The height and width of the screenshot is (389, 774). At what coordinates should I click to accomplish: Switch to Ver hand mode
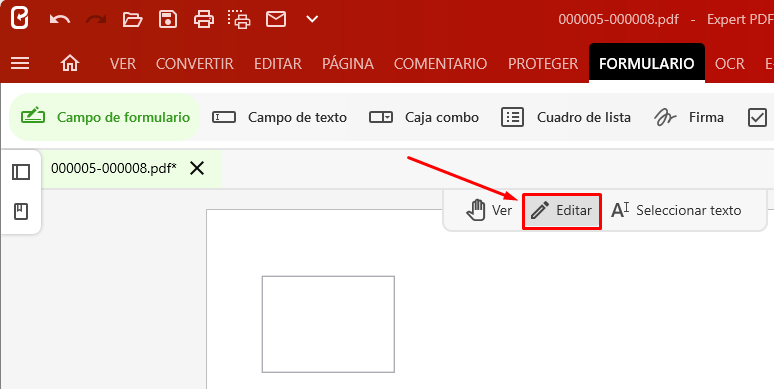(488, 210)
